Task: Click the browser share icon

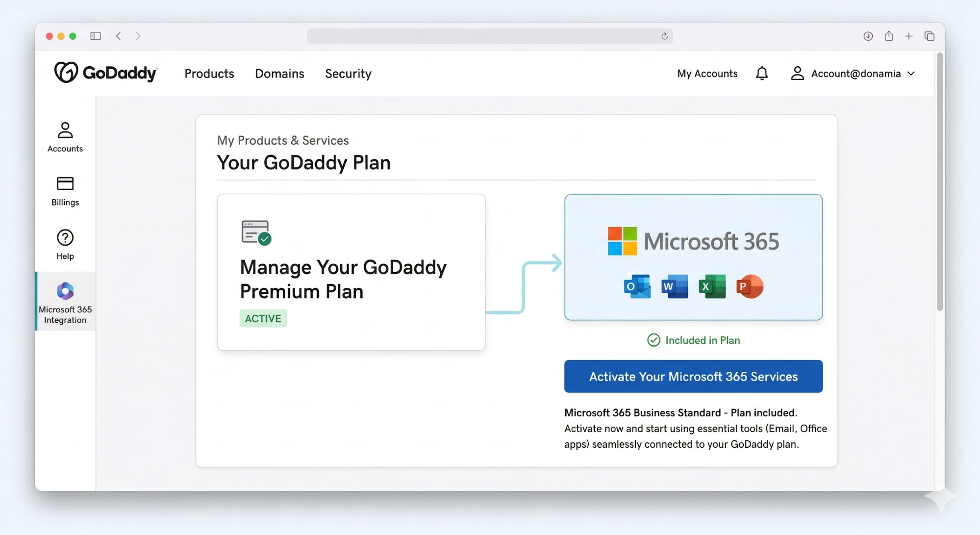Action: (x=888, y=36)
